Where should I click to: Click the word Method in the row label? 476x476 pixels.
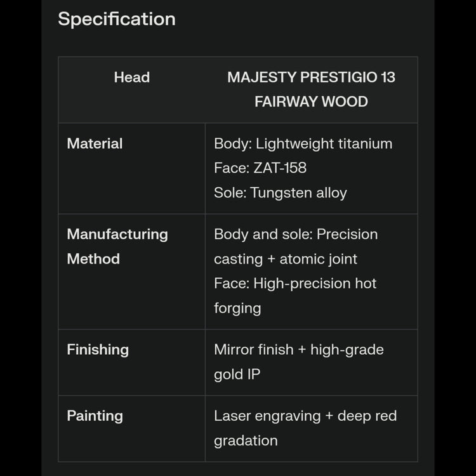[x=93, y=259]
